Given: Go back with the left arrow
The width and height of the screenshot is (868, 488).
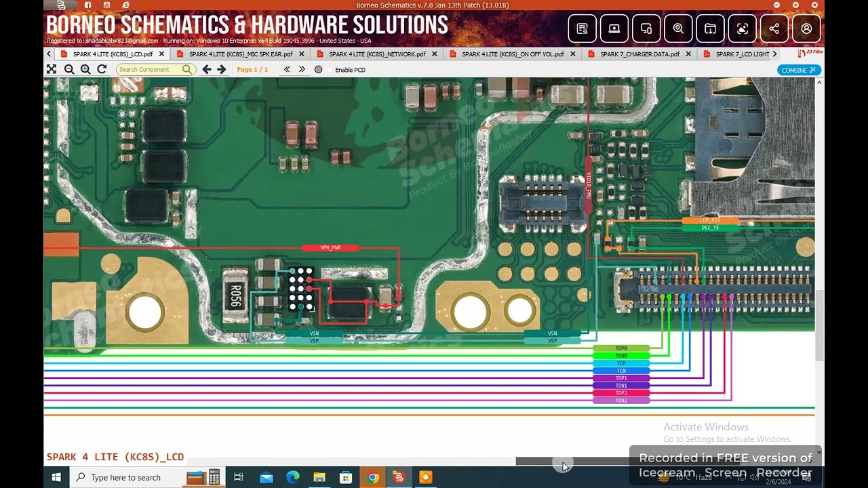Looking at the screenshot, I should click(x=207, y=69).
